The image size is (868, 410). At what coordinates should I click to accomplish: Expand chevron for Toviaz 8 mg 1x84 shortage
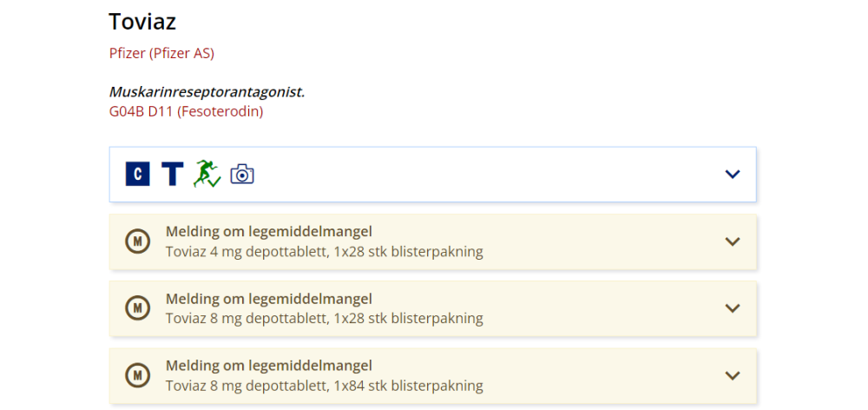[733, 375]
